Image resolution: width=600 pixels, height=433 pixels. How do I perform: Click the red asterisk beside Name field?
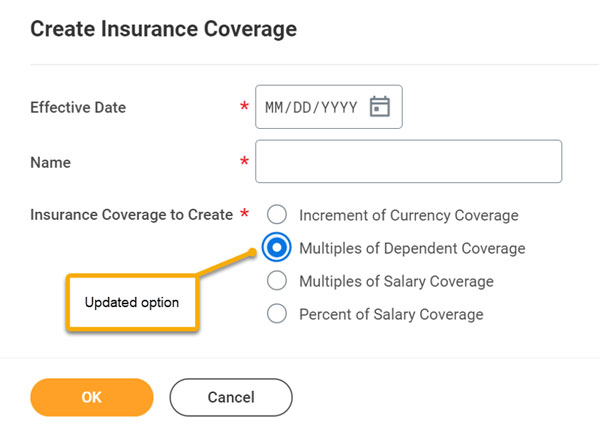point(244,161)
